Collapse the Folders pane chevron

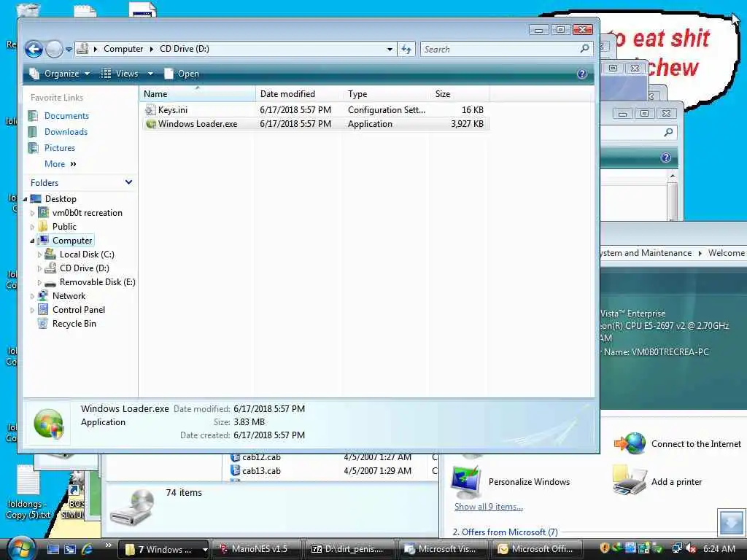click(128, 182)
